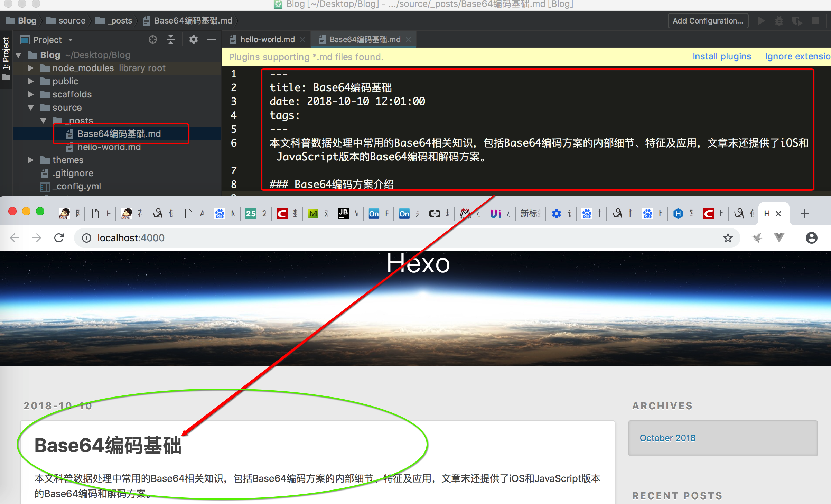Image resolution: width=831 pixels, height=504 pixels.
Task: Expand the node_modules folder
Action: tap(31, 68)
